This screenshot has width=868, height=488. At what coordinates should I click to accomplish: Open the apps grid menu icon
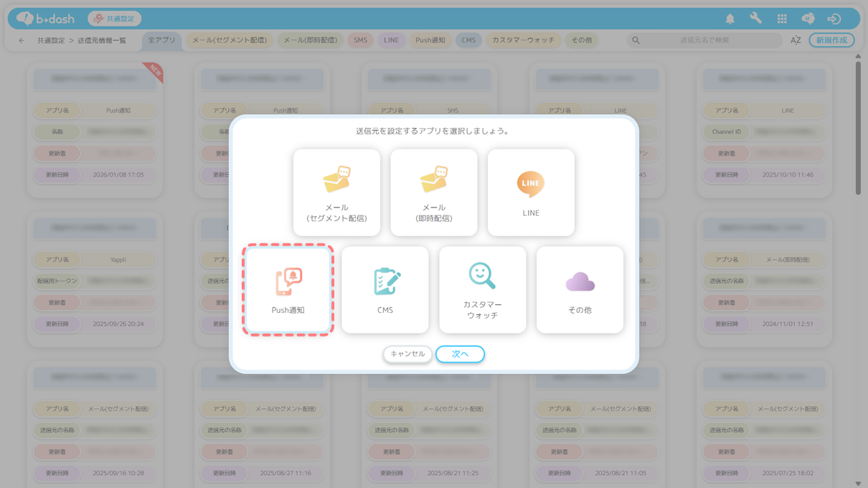(782, 19)
